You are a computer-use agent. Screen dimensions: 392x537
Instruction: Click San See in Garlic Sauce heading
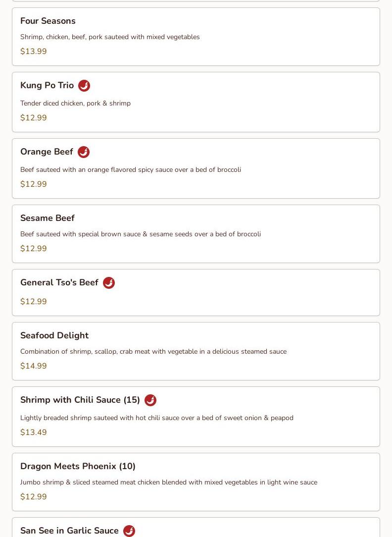click(69, 531)
